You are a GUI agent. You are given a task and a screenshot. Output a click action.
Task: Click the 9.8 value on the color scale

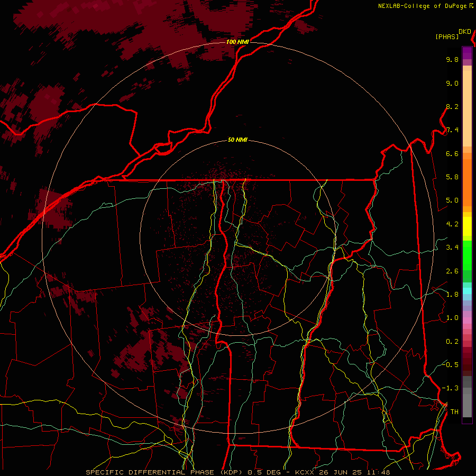(x=452, y=59)
